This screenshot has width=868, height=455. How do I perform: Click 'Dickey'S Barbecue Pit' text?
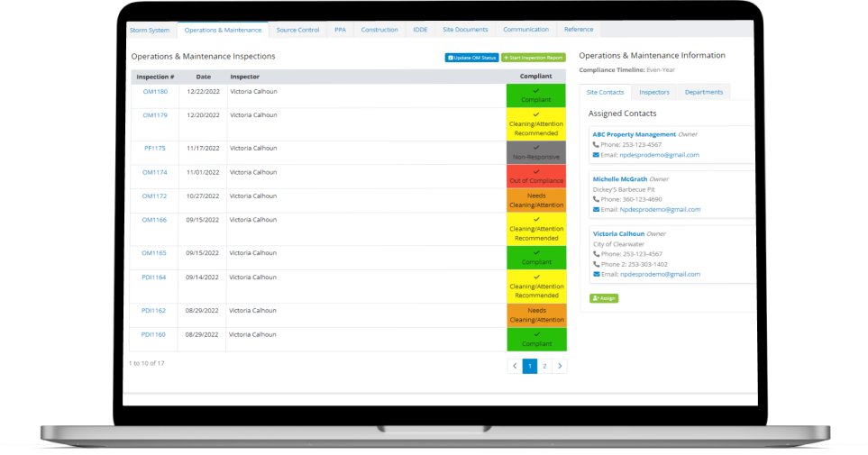[624, 189]
